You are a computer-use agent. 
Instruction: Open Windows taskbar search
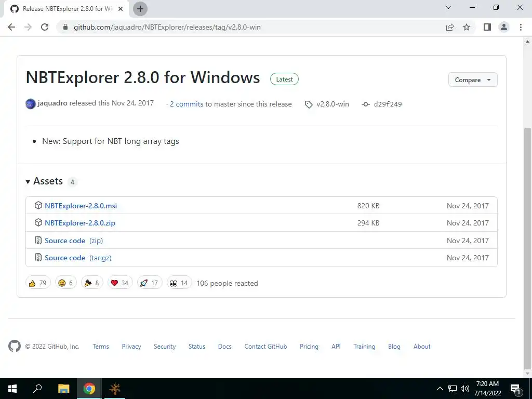[x=37, y=389]
